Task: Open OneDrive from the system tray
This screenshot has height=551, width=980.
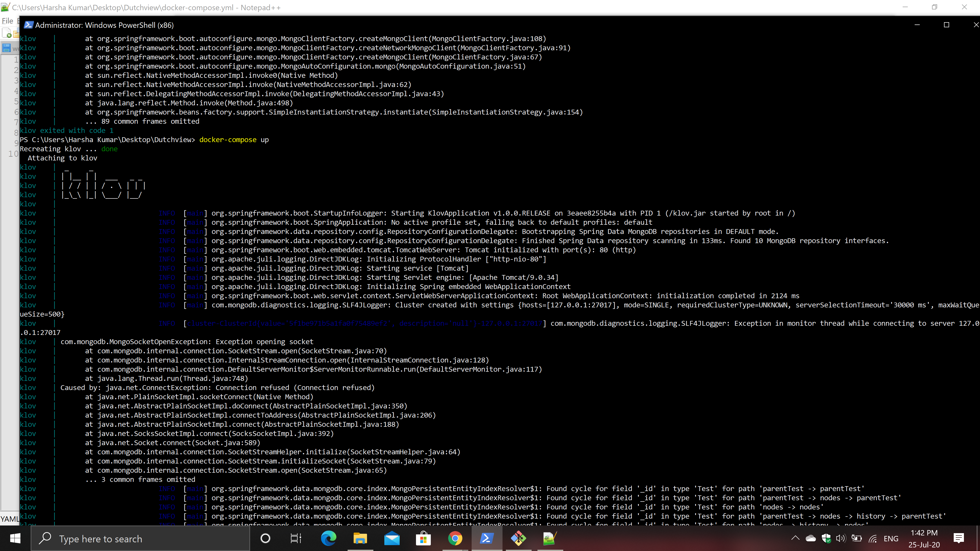Action: click(811, 539)
